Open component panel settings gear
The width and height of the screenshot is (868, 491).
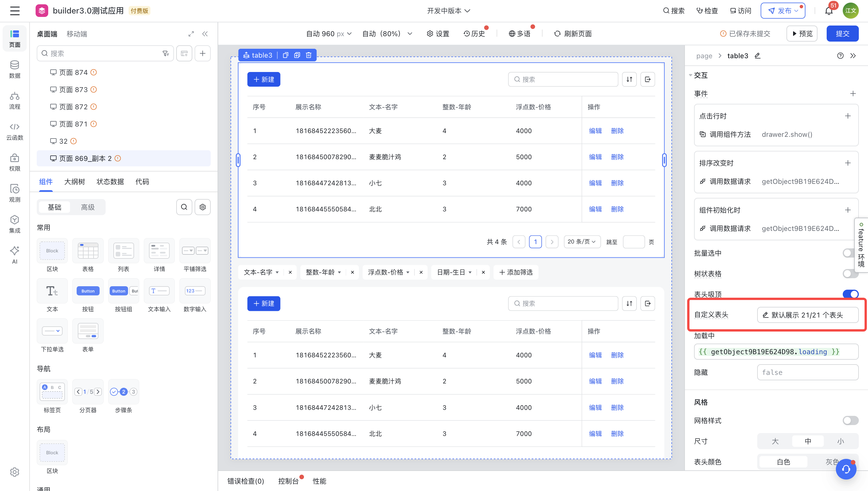click(x=202, y=207)
